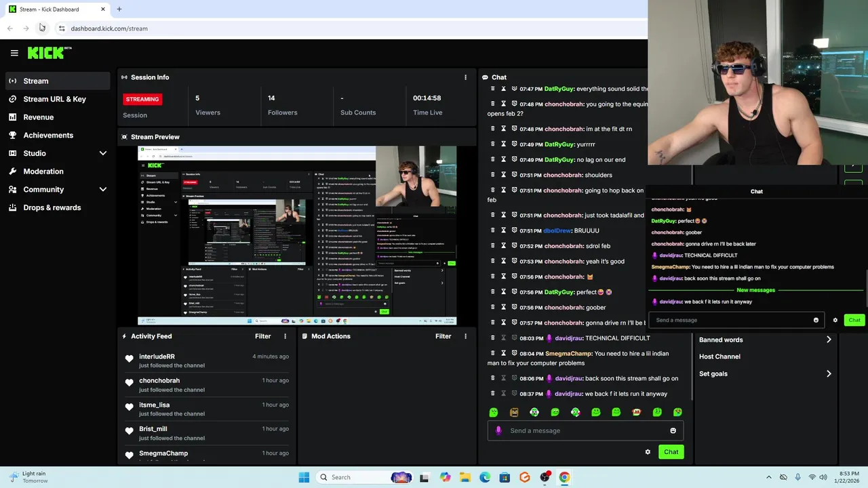Click the volume icon in system tray

tap(825, 477)
